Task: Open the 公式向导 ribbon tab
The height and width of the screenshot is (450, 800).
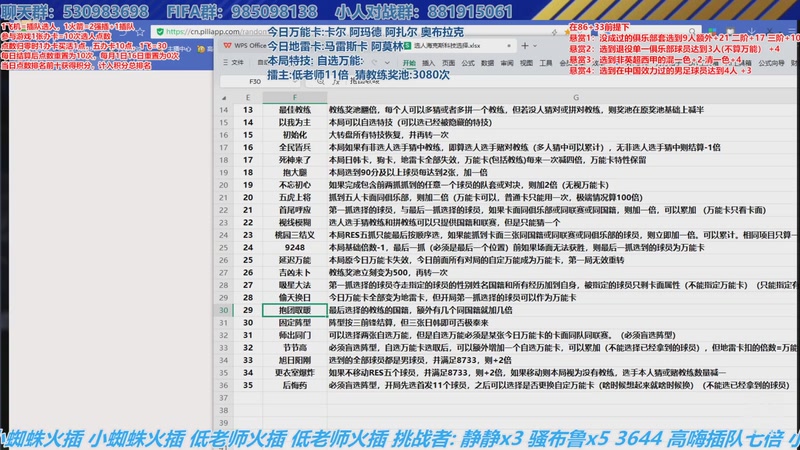Action: point(771,63)
